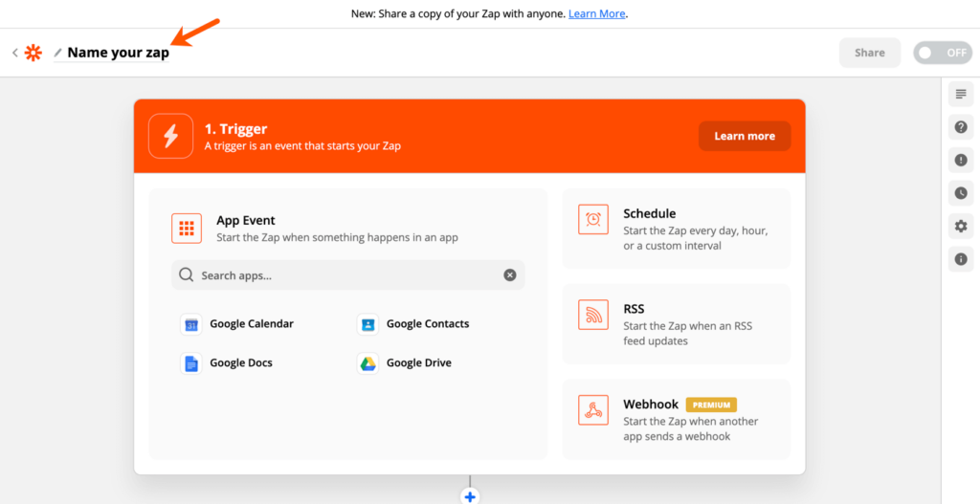Pick Google Calendar as the app
This screenshot has height=504, width=980.
point(237,324)
